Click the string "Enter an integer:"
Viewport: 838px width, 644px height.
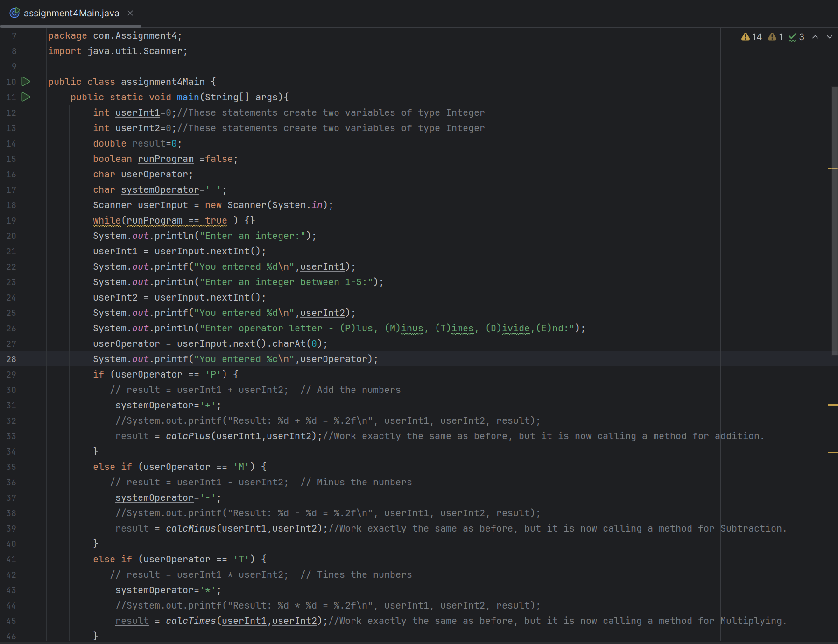click(x=253, y=236)
